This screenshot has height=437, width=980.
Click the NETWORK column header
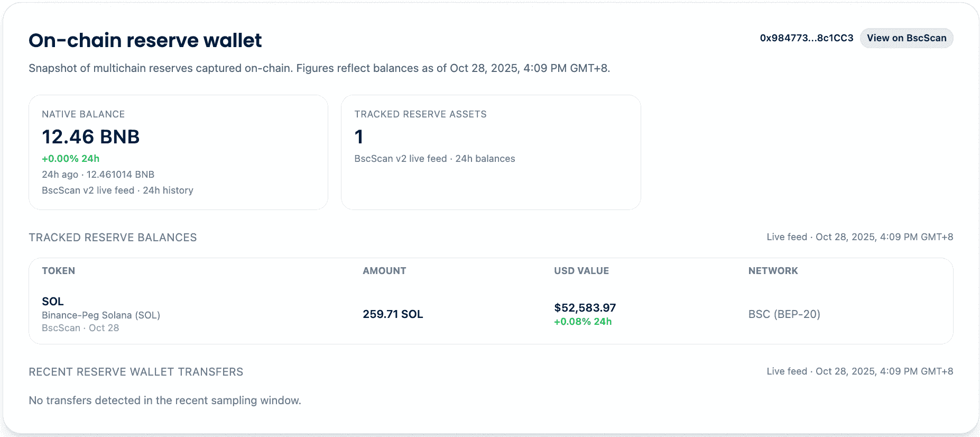pos(773,271)
